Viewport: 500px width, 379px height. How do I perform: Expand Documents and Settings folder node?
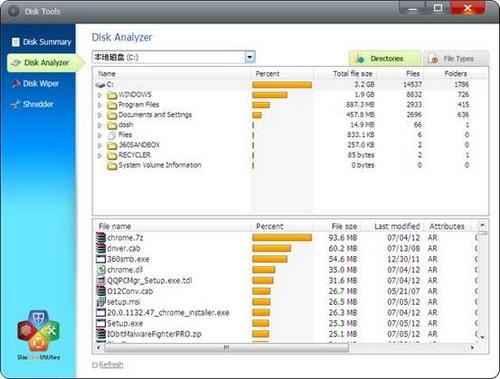[100, 115]
